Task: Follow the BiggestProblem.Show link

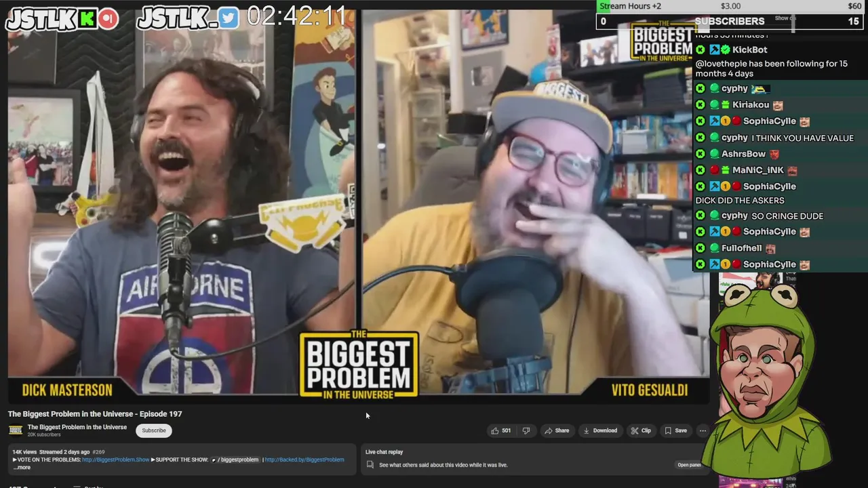Action: (x=115, y=460)
